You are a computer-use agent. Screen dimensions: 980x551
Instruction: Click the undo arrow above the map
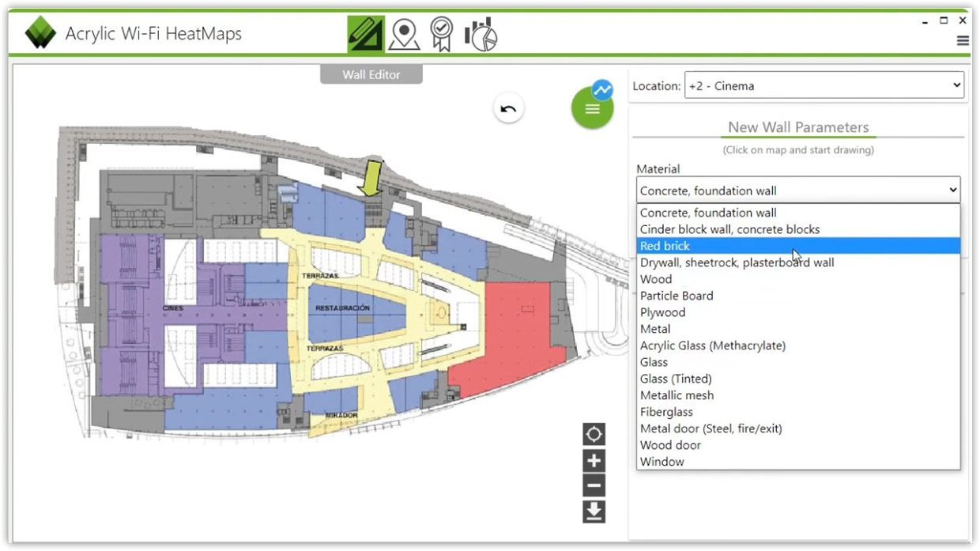pyautogui.click(x=508, y=108)
